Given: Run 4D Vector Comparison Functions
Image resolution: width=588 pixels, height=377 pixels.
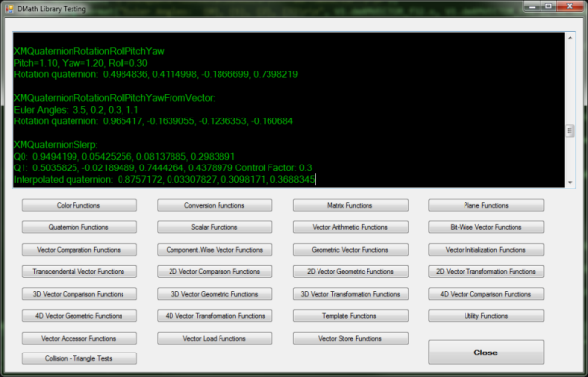Looking at the screenshot, I should [486, 294].
